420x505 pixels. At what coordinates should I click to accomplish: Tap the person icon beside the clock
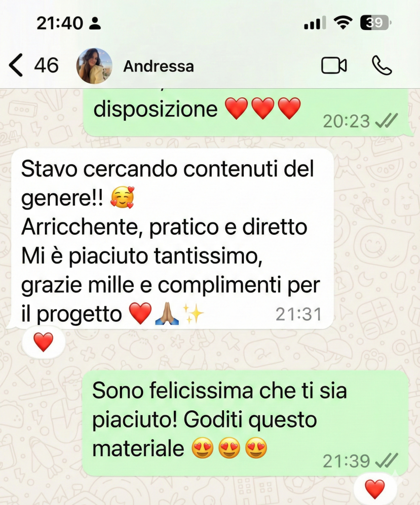(95, 23)
